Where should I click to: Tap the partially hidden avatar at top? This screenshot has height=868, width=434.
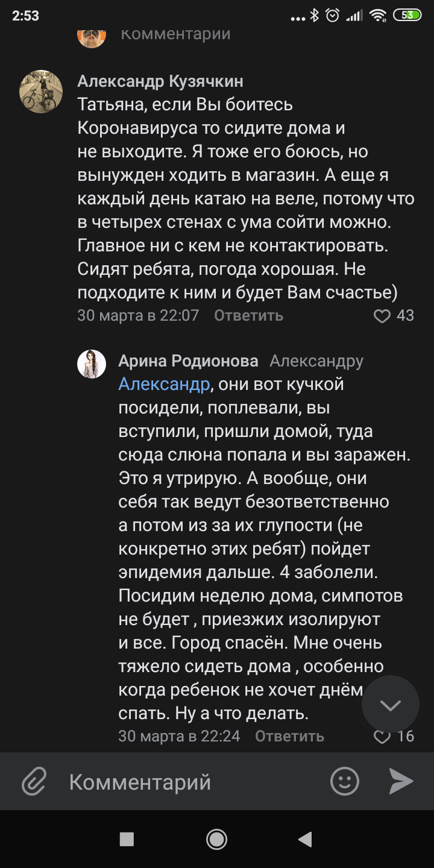coord(92,36)
